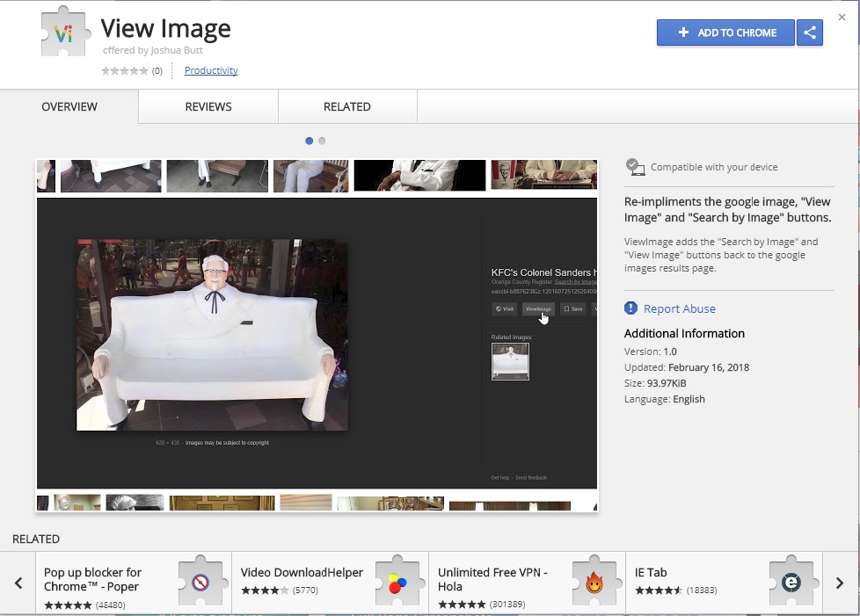The height and width of the screenshot is (616, 860).
Task: Click the View Image puzzle piece extension icon
Action: 65,33
